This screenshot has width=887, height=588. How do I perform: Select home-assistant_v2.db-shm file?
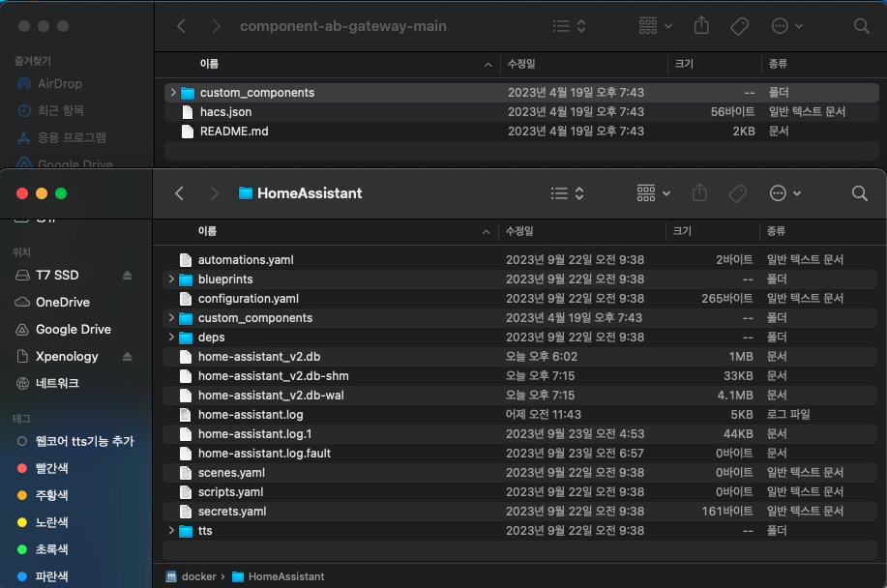(x=518, y=376)
